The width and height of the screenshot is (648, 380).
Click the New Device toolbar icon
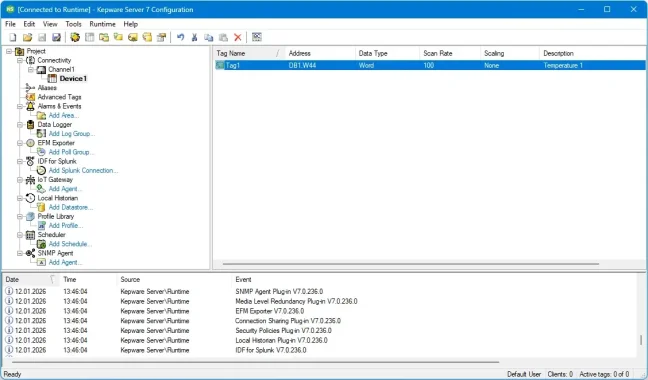[x=89, y=38]
